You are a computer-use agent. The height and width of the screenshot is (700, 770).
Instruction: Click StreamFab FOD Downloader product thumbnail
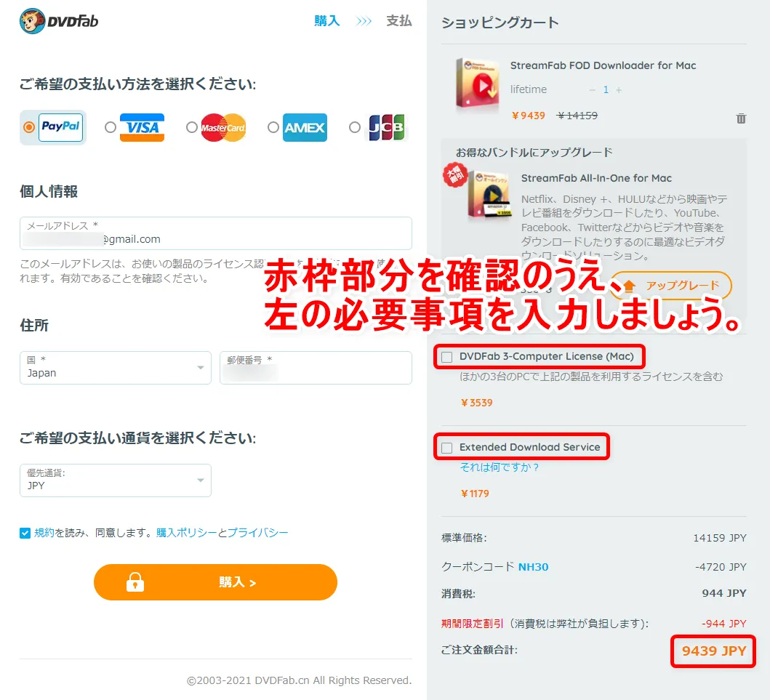[477, 83]
